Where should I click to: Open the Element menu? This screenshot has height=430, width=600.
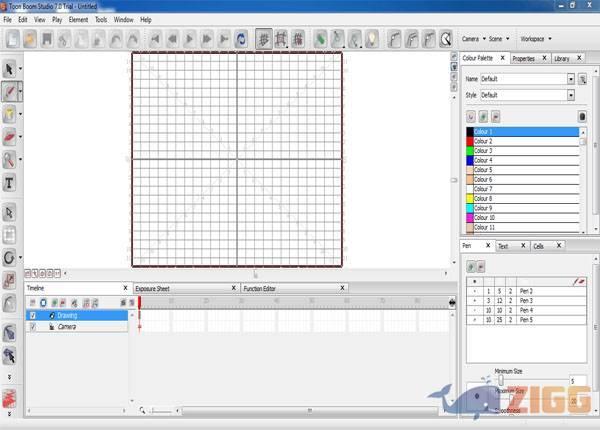[78, 20]
